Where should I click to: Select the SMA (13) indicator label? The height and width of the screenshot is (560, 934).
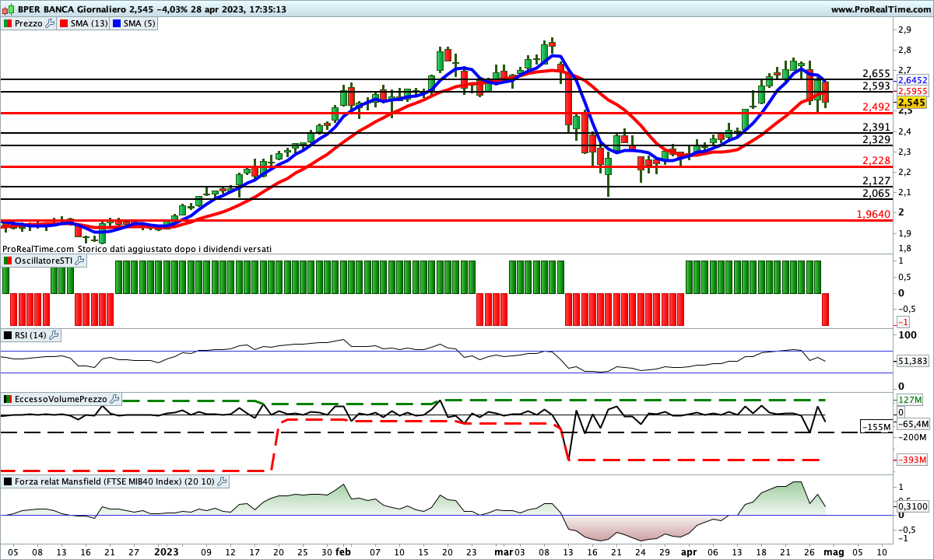(90, 23)
